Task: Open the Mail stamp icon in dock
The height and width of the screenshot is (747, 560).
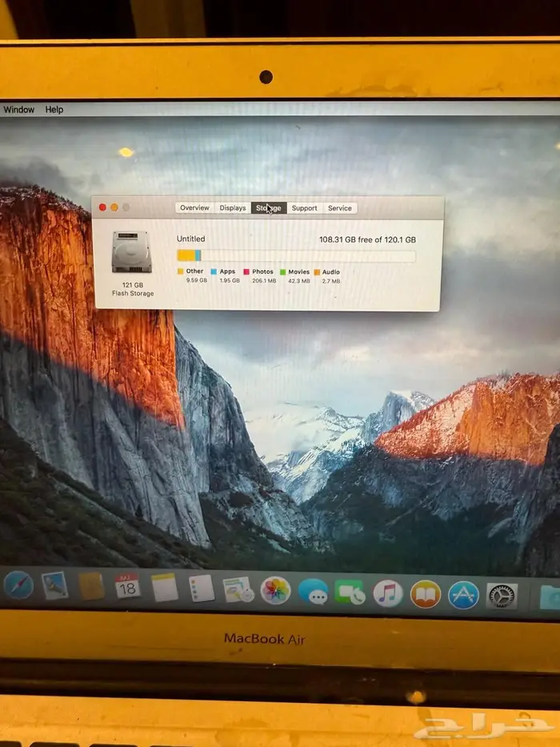Action: (54, 585)
